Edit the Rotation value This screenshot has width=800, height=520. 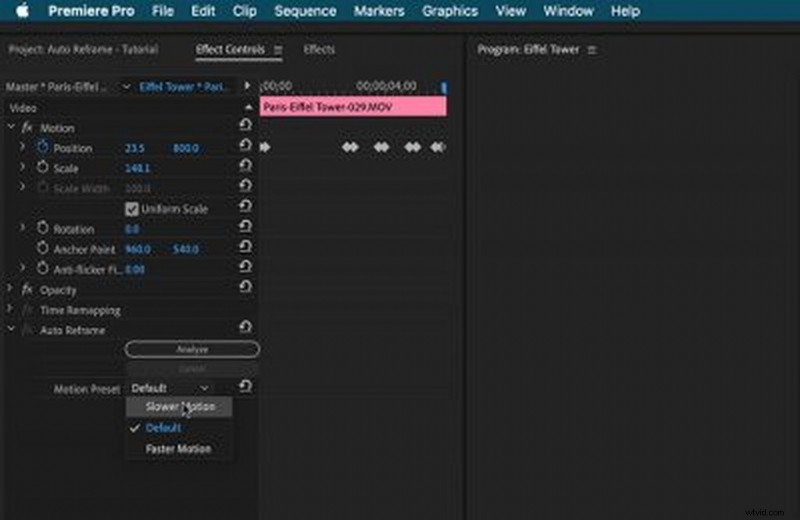click(132, 229)
